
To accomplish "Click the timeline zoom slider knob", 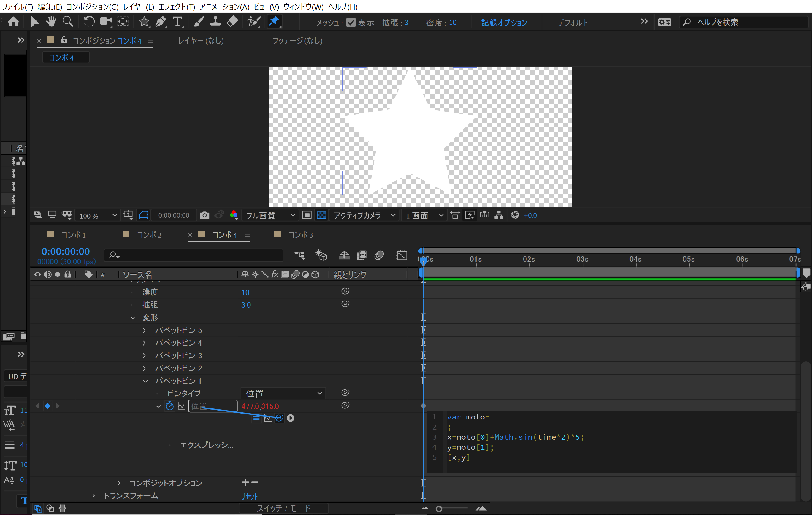I will (439, 508).
